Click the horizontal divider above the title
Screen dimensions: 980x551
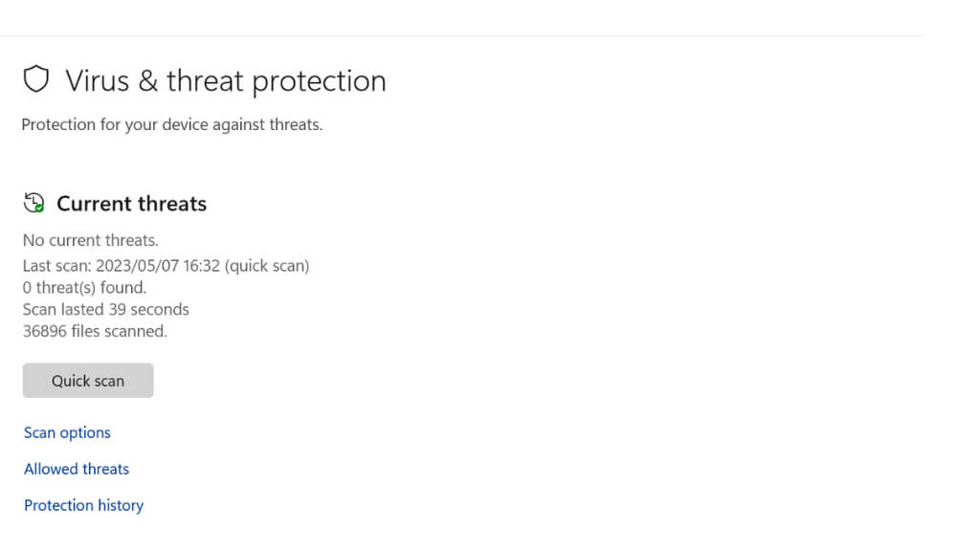click(461, 36)
